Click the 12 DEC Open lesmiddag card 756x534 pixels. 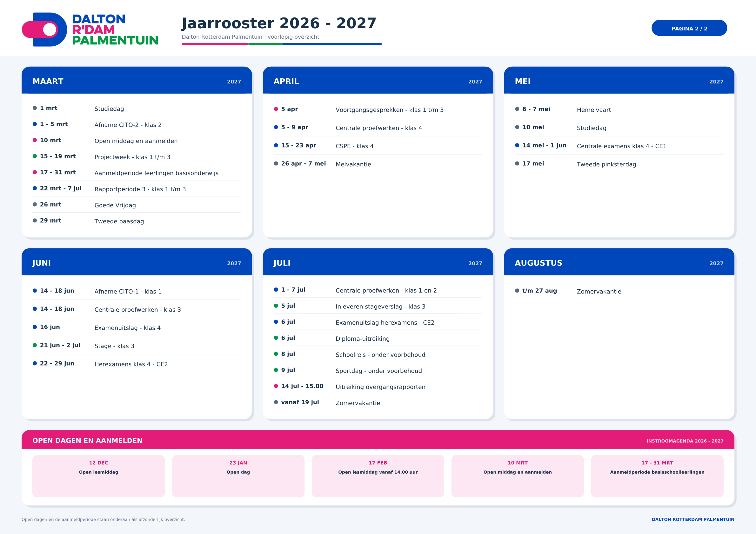click(98, 476)
